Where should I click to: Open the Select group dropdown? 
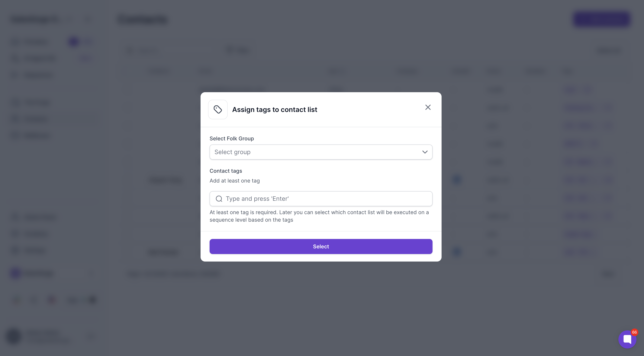click(x=321, y=152)
